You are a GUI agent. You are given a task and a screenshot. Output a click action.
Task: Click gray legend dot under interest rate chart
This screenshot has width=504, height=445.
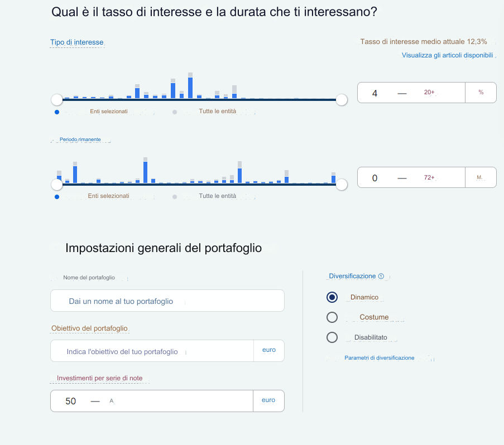175,112
